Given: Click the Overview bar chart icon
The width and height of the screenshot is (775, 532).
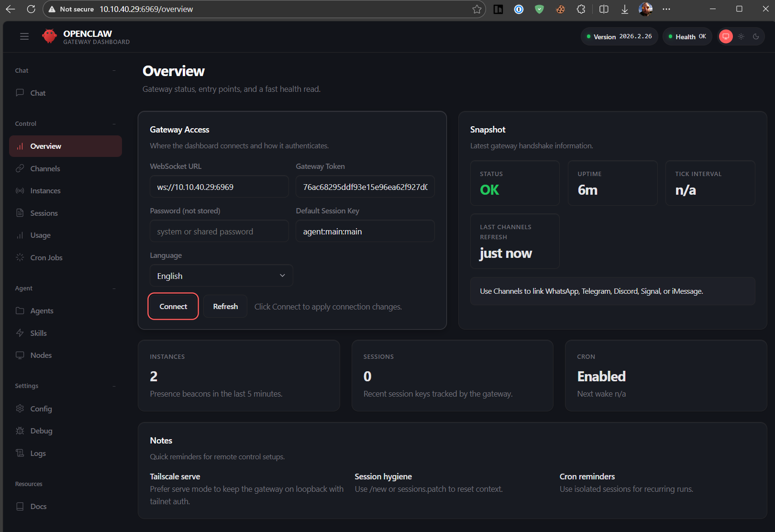Looking at the screenshot, I should tap(20, 146).
